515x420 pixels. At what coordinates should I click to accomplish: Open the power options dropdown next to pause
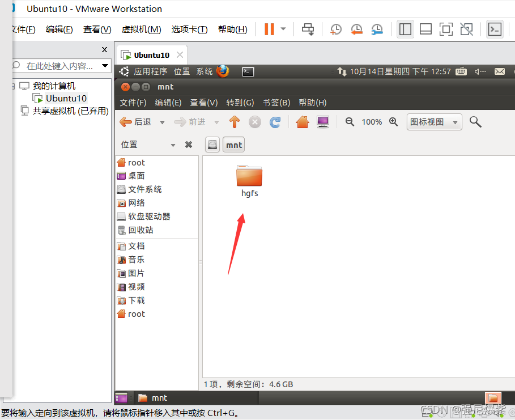pos(283,29)
